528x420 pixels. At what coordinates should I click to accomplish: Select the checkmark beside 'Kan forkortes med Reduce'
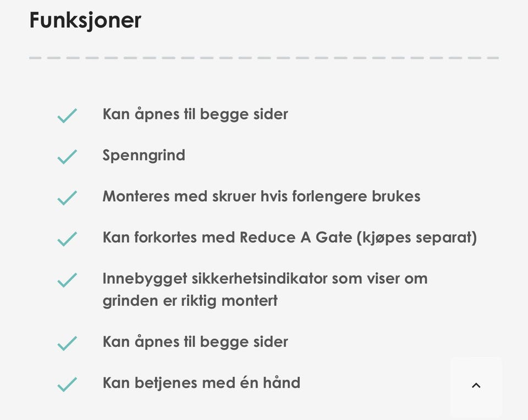(x=67, y=239)
